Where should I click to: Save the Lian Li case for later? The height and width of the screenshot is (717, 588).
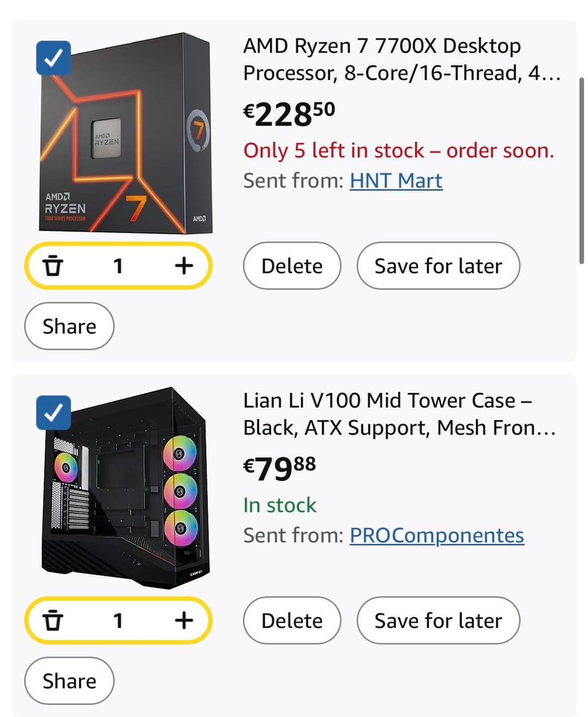(x=438, y=621)
